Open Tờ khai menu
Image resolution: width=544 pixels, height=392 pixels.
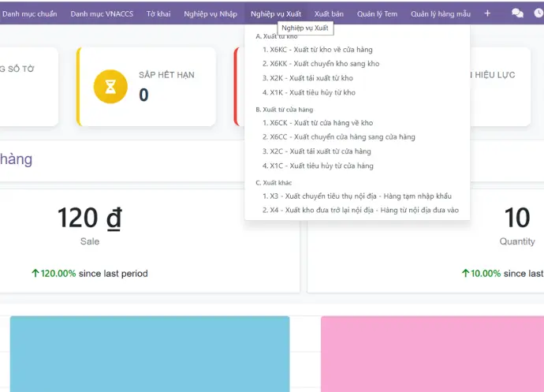(158, 14)
